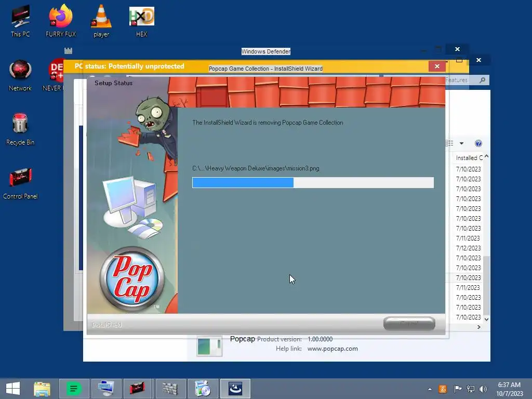Expand the view options dropdown arrow
The height and width of the screenshot is (399, 532).
click(461, 143)
